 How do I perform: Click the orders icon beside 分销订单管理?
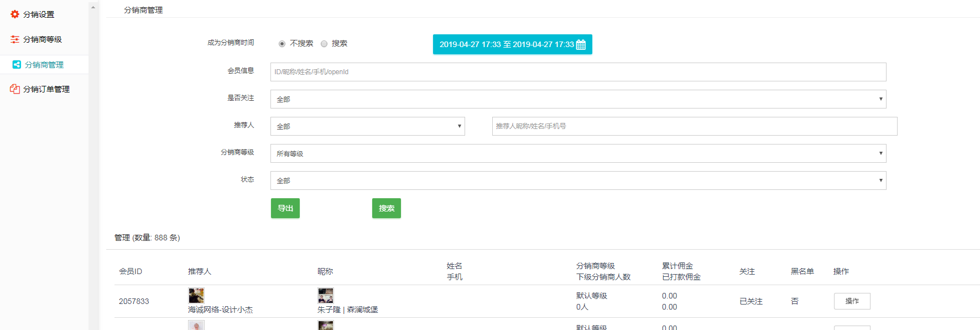click(x=15, y=89)
